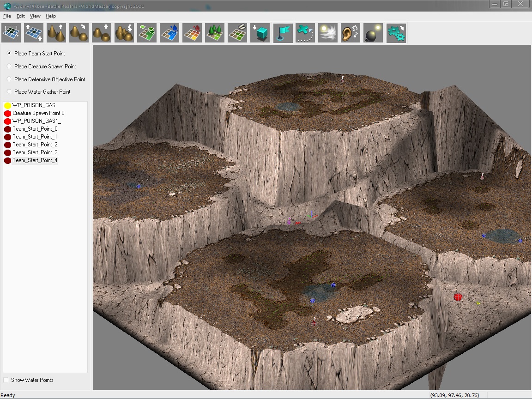The image size is (532, 399).
Task: Pick the smooth hills tool with curved arrow
Action: (79, 33)
